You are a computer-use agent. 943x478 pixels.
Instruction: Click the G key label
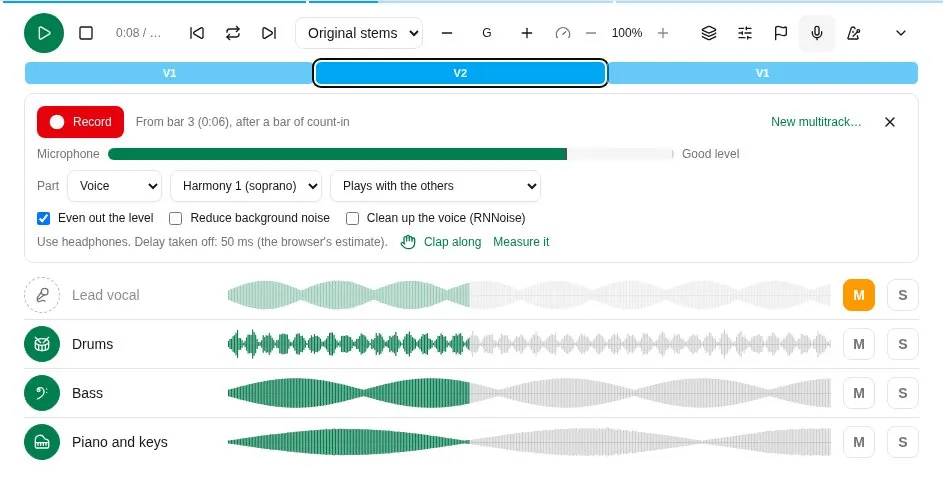pos(487,33)
